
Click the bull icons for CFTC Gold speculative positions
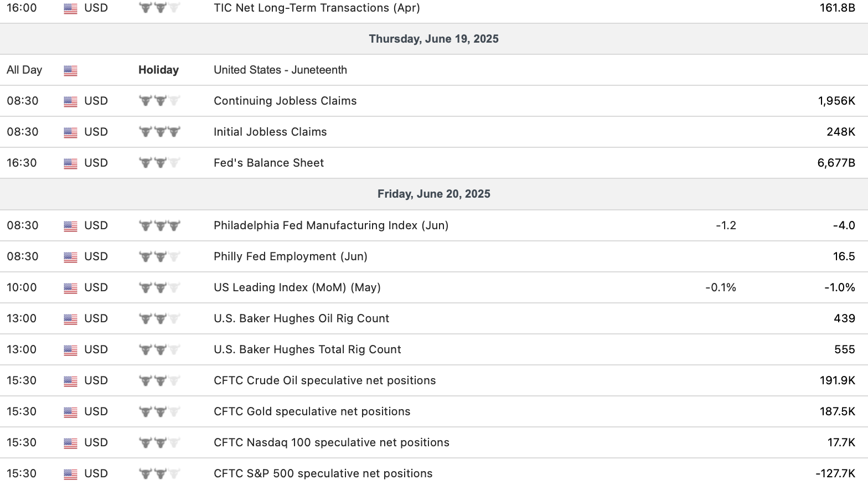[x=159, y=411]
